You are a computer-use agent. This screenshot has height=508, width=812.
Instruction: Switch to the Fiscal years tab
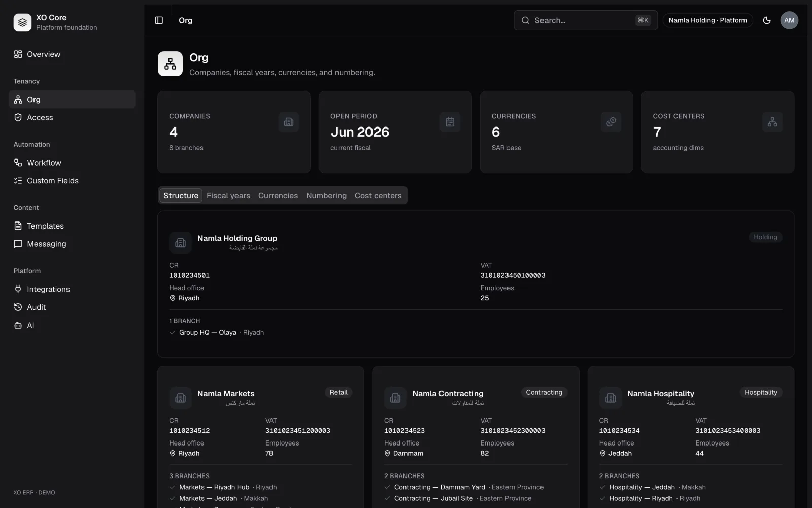pos(228,196)
